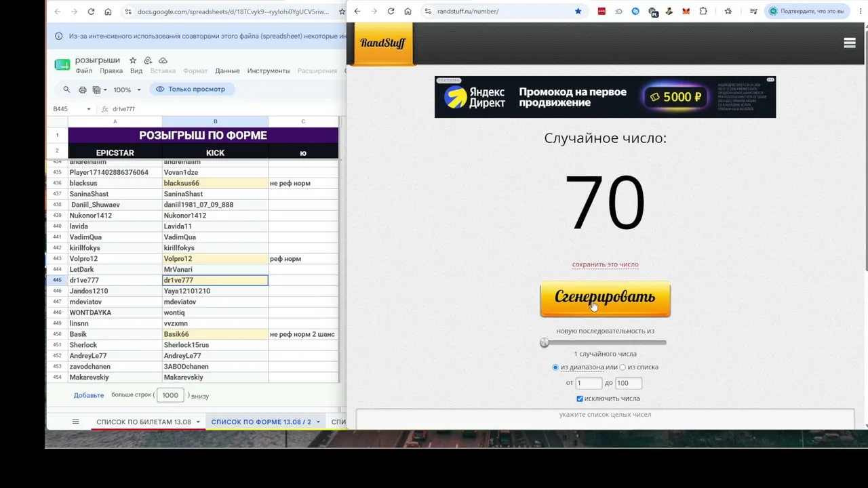Adjust random numbers count slider handle
Viewport: 868px width, 488px height.
[544, 343]
